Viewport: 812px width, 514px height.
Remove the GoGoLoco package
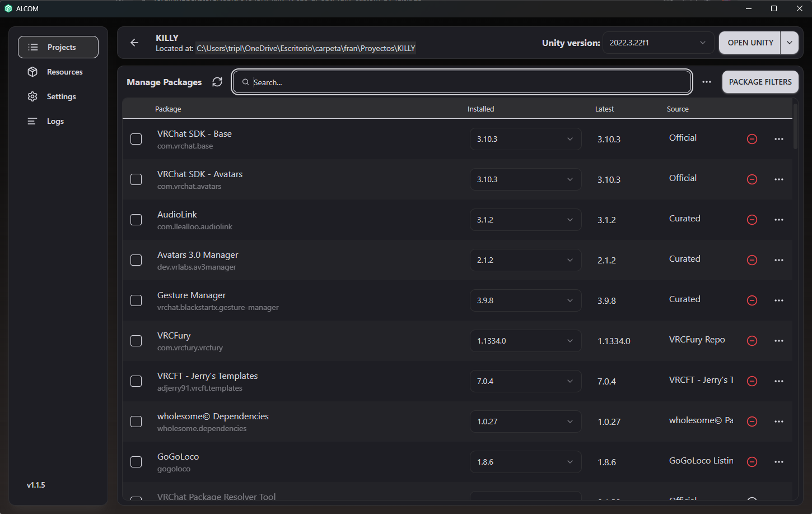[752, 462]
